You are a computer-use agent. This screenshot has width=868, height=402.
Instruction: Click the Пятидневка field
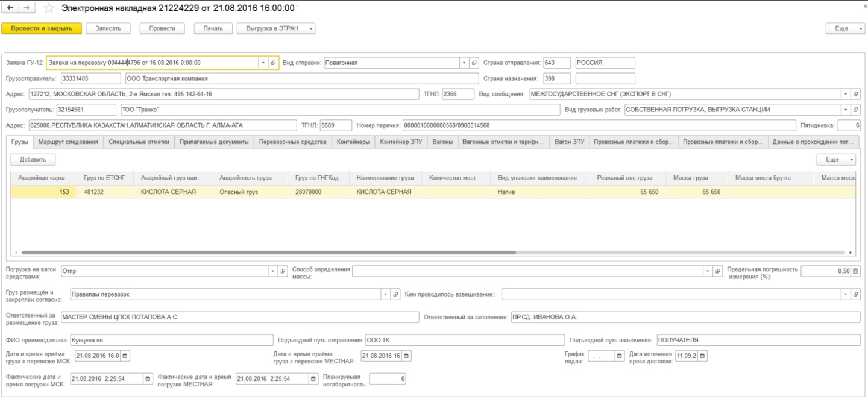pos(849,125)
